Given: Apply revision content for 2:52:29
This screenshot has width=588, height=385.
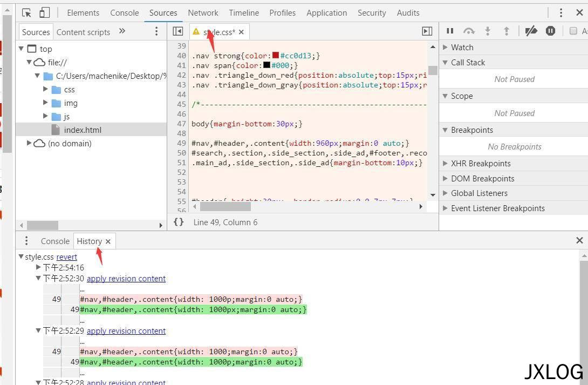Looking at the screenshot, I should tap(126, 331).
